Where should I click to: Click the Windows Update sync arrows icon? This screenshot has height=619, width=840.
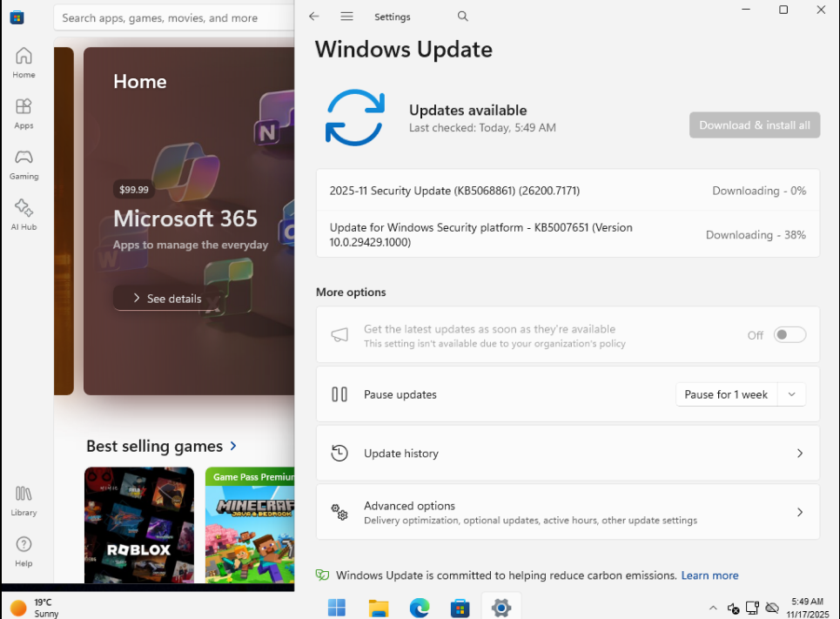354,118
